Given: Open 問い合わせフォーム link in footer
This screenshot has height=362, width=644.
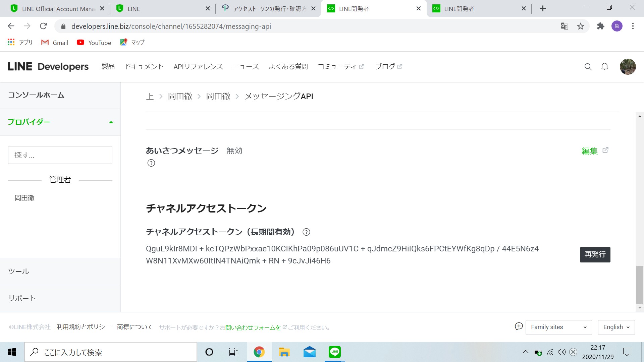Looking at the screenshot, I should pos(253,327).
